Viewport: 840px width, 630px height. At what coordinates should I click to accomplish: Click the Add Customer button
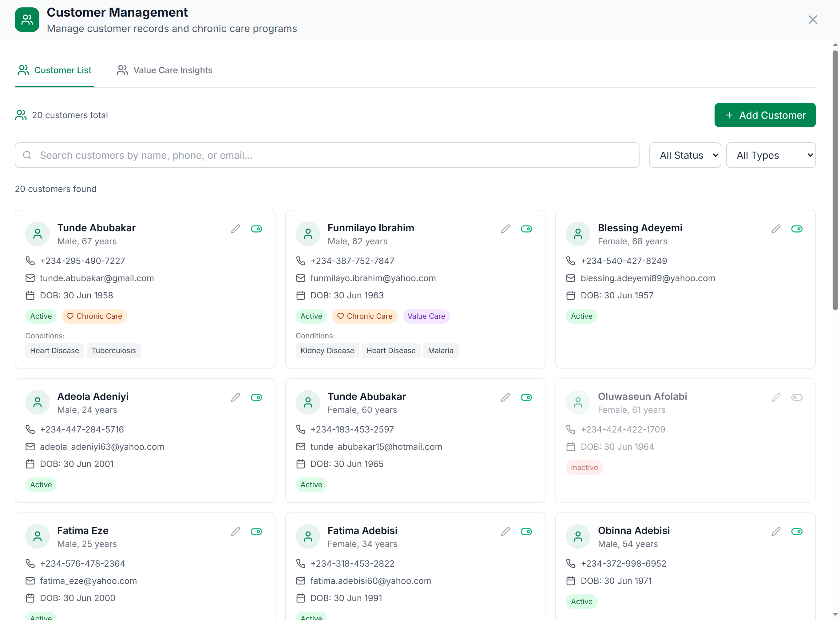765,115
